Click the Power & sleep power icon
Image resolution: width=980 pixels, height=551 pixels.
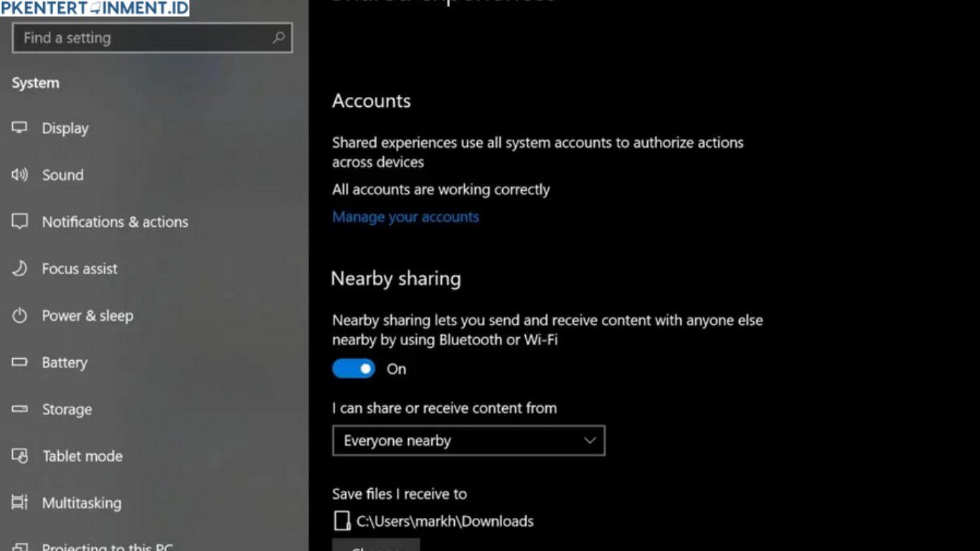click(19, 315)
